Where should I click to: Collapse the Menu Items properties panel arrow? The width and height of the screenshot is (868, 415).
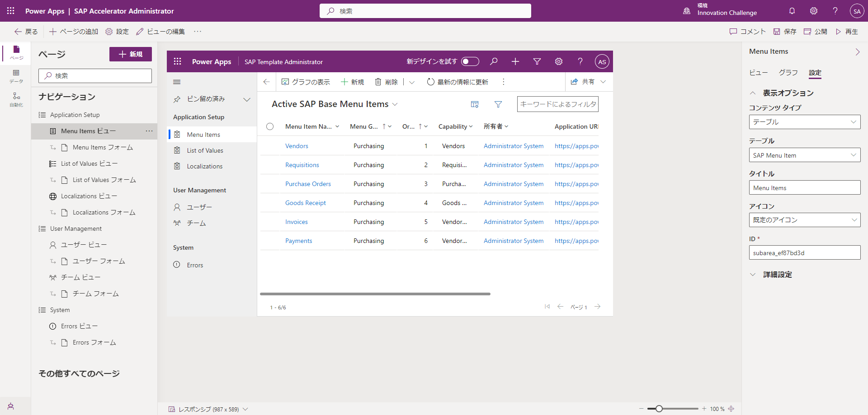pos(857,52)
